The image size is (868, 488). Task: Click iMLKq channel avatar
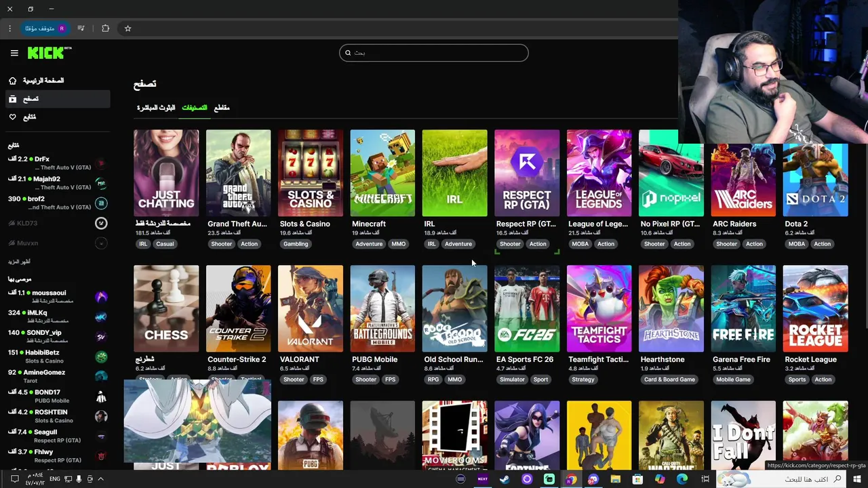point(101,317)
